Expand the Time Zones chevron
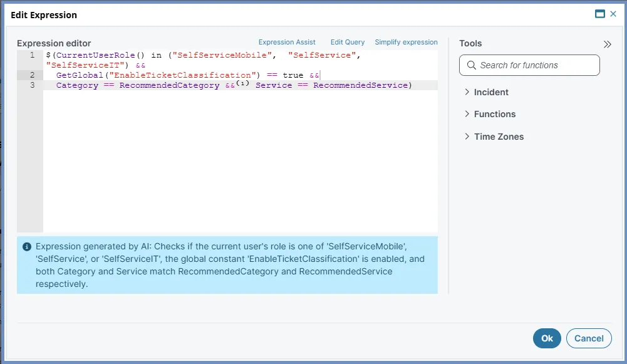The height and width of the screenshot is (364, 627). coord(467,137)
